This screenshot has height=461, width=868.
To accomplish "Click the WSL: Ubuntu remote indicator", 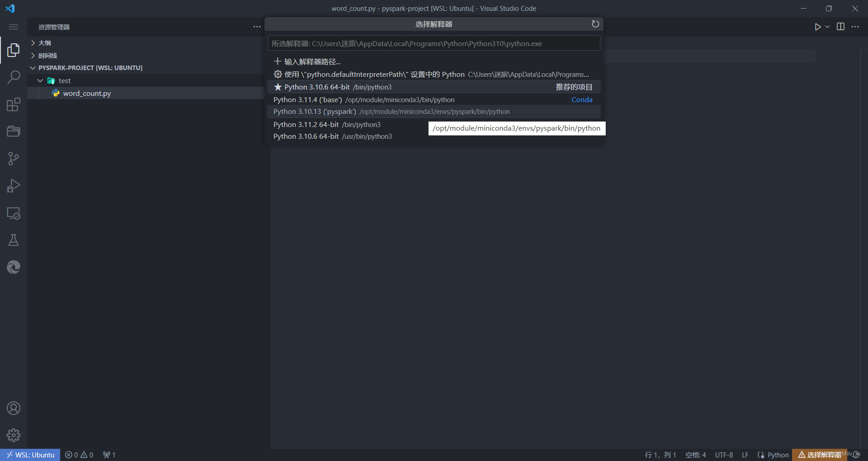I will click(x=29, y=455).
